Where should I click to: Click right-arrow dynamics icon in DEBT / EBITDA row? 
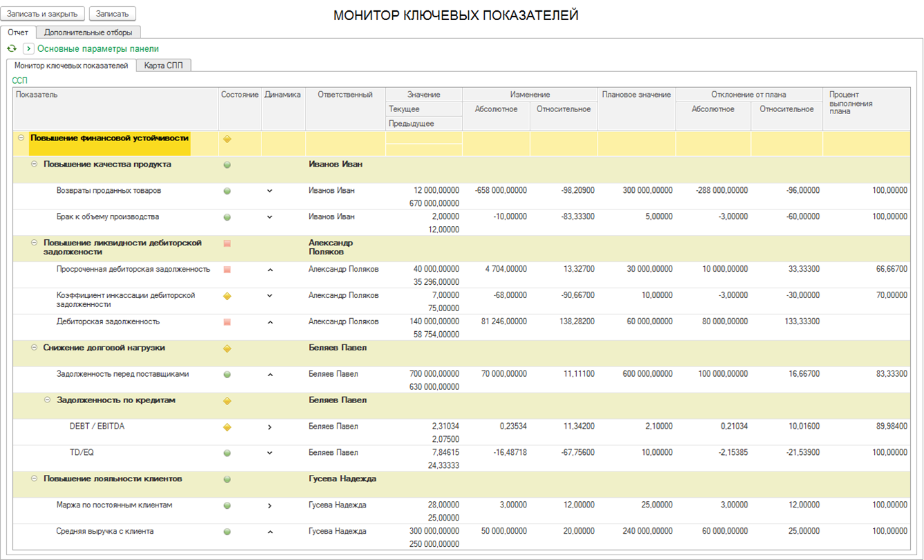(x=270, y=427)
